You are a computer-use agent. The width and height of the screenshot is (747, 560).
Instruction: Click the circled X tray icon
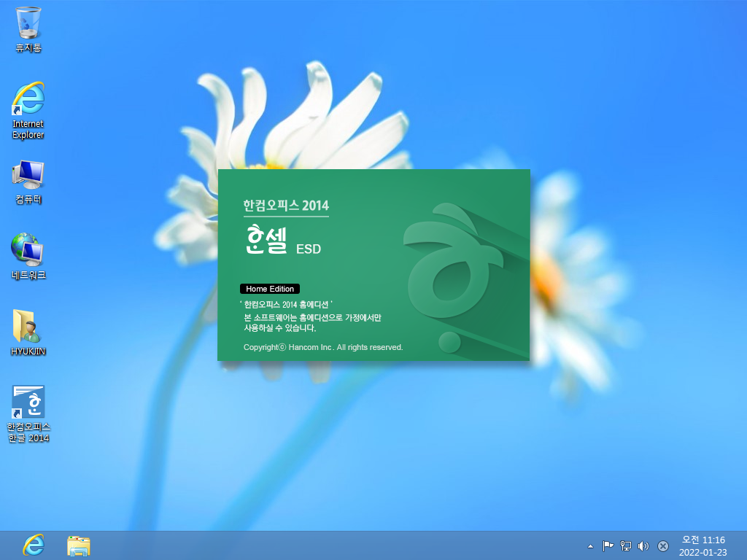point(662,545)
